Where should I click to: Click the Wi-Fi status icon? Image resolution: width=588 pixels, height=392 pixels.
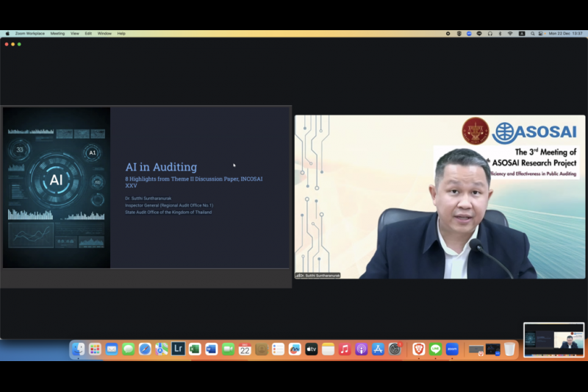coord(510,34)
